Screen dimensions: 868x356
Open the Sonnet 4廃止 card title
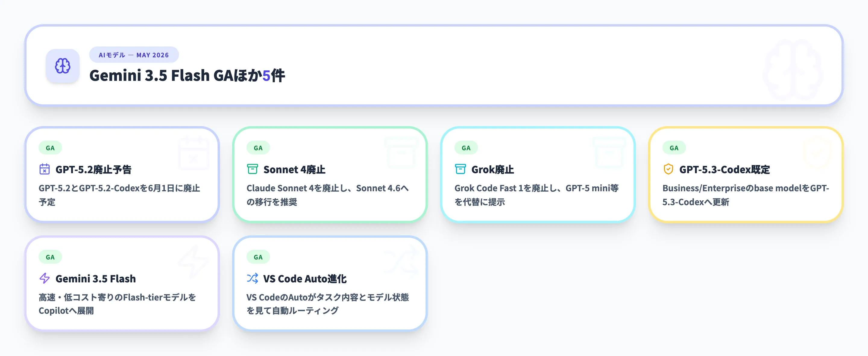coord(294,169)
